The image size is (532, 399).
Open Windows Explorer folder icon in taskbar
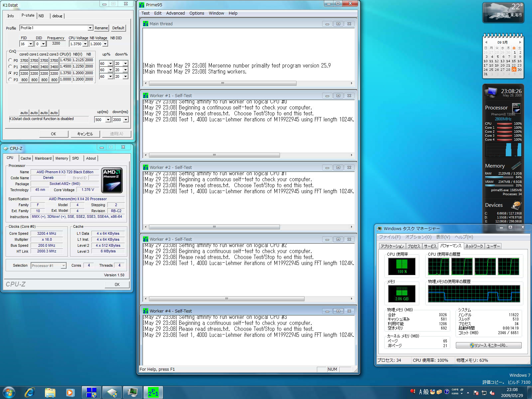pos(50,393)
